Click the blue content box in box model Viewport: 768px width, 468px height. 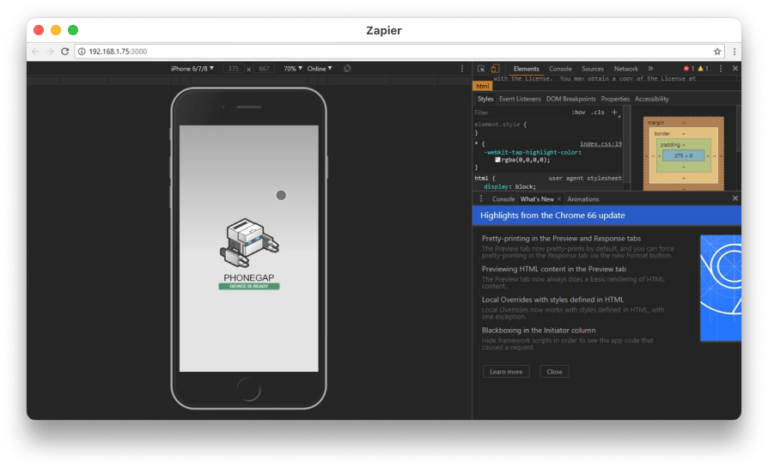(683, 156)
